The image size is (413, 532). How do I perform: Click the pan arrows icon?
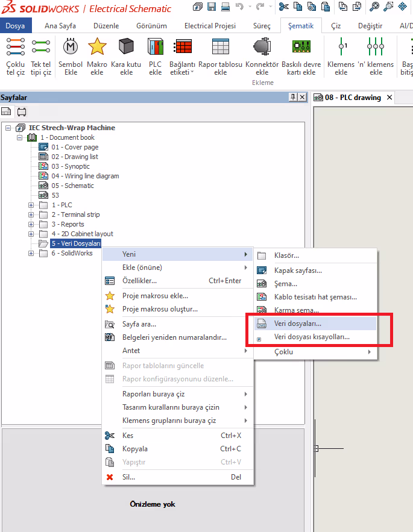403,7
